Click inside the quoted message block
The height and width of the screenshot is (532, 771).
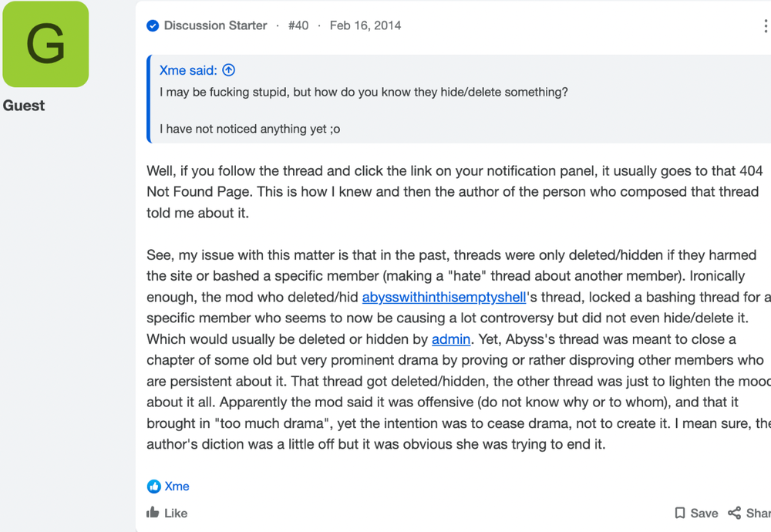pyautogui.click(x=459, y=99)
